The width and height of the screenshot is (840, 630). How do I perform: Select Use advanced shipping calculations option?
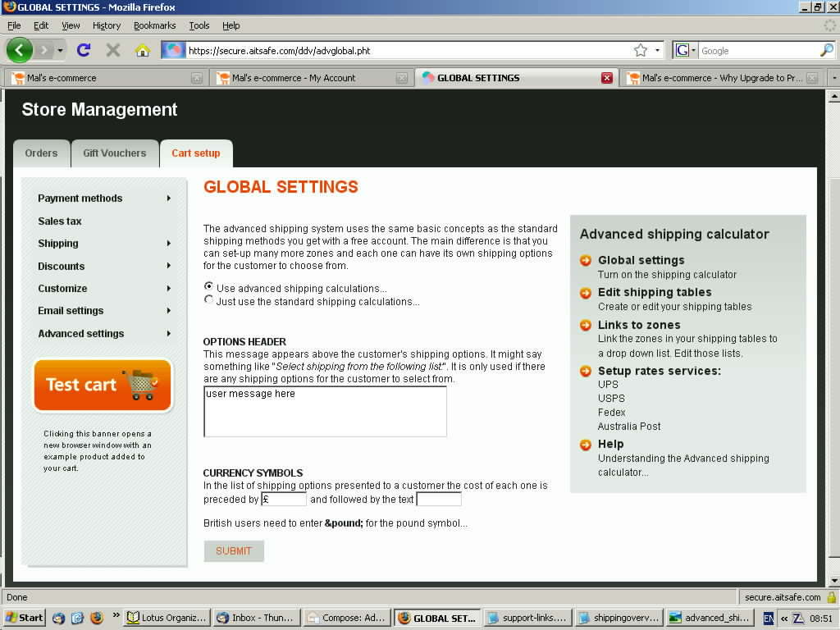point(208,286)
